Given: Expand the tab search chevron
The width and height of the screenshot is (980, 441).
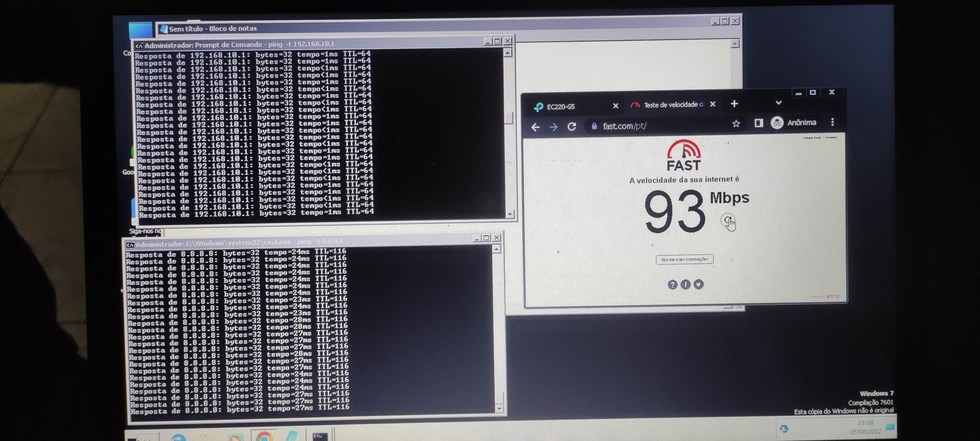Looking at the screenshot, I should [x=778, y=103].
